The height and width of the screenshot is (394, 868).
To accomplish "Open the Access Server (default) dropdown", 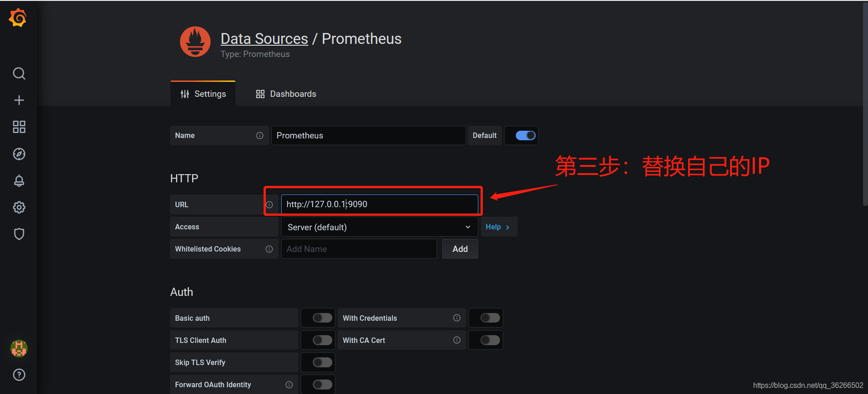I will (x=379, y=227).
